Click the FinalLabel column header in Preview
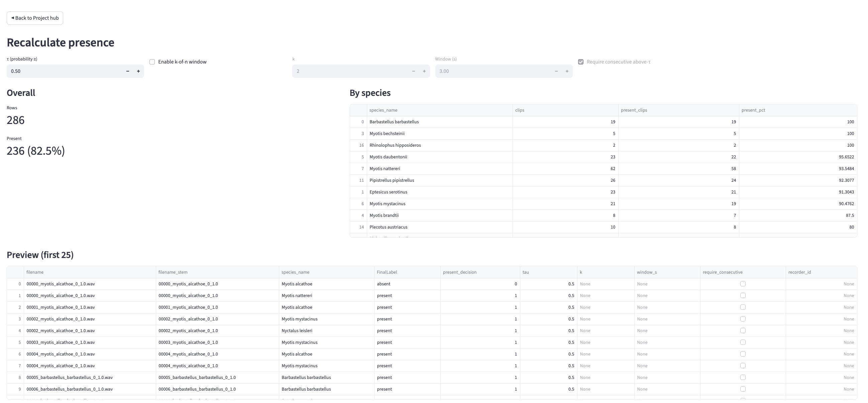The width and height of the screenshot is (868, 403). click(x=387, y=272)
